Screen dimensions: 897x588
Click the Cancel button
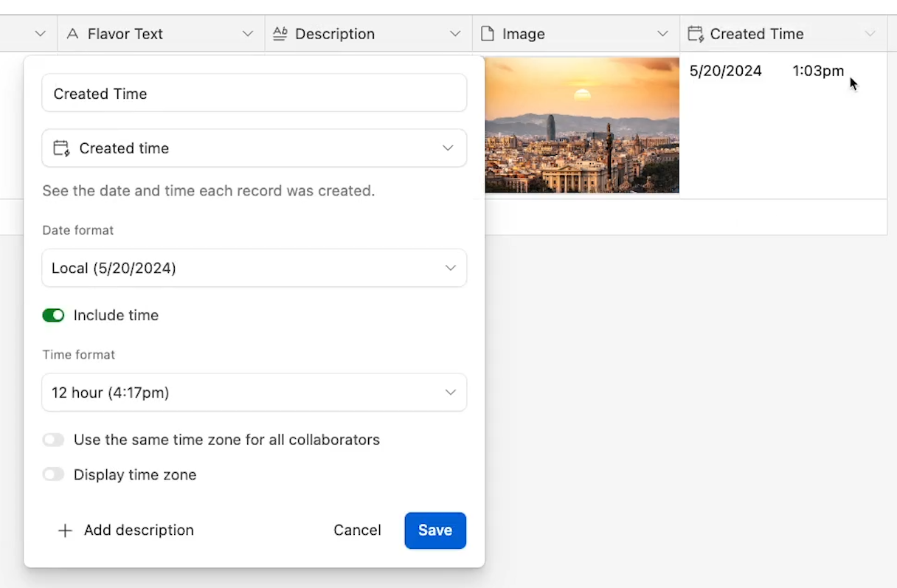pyautogui.click(x=357, y=530)
